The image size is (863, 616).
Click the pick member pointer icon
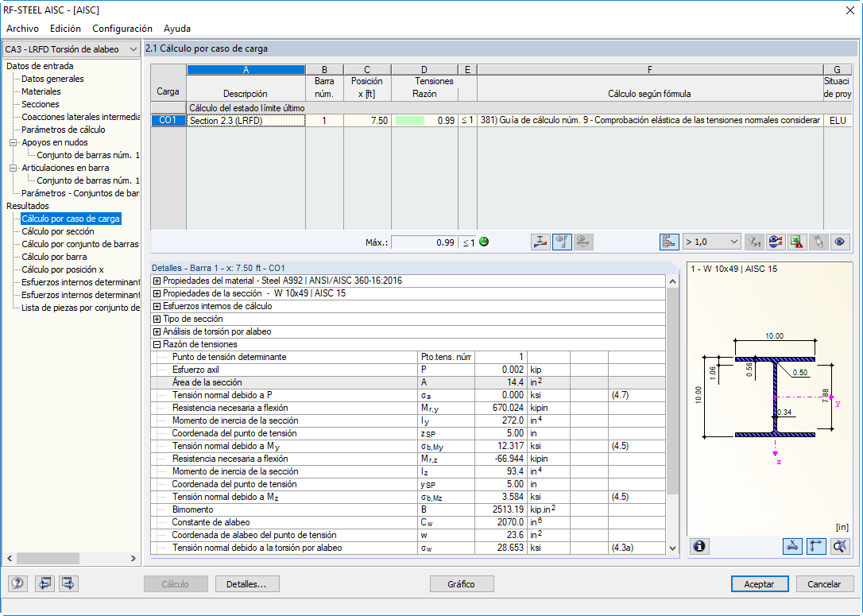(x=818, y=242)
